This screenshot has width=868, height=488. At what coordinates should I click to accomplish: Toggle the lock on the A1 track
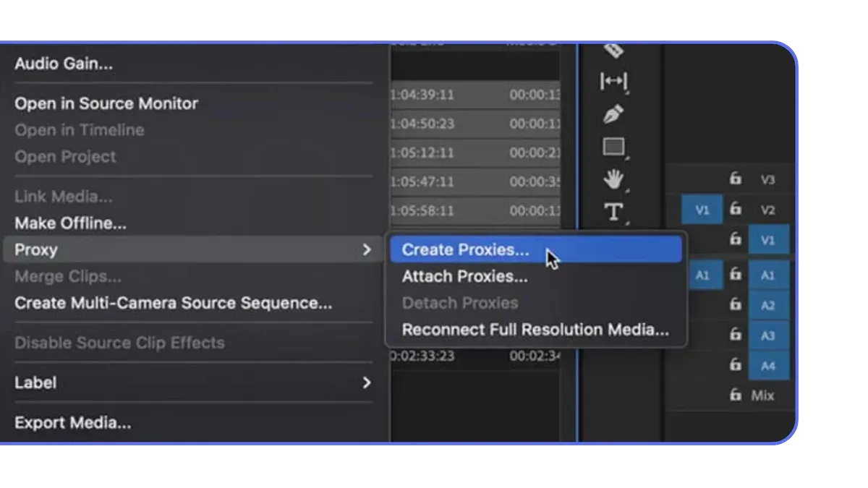click(x=736, y=275)
